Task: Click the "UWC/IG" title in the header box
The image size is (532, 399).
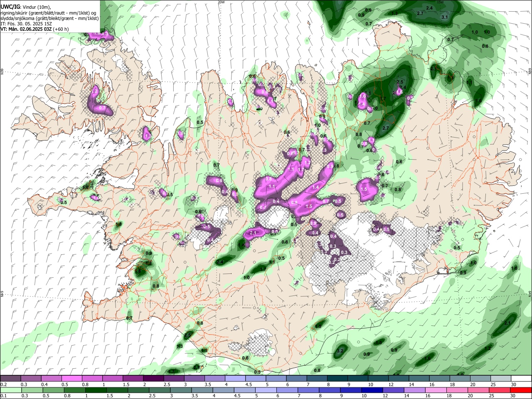Action: click(10, 7)
